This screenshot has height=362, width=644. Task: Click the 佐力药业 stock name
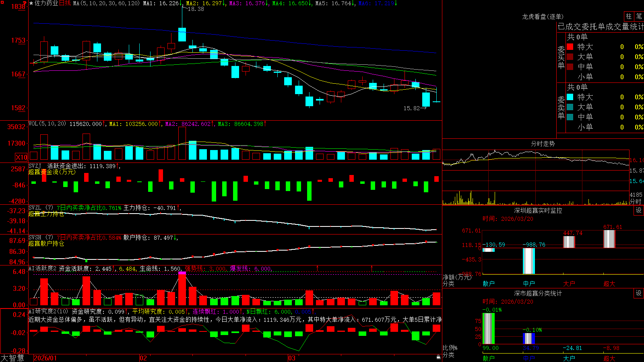tap(46, 3)
